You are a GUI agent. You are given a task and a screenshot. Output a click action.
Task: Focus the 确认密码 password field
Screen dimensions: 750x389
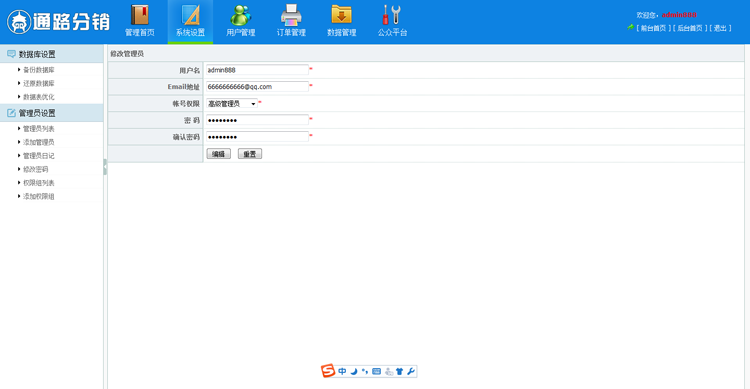tap(257, 137)
